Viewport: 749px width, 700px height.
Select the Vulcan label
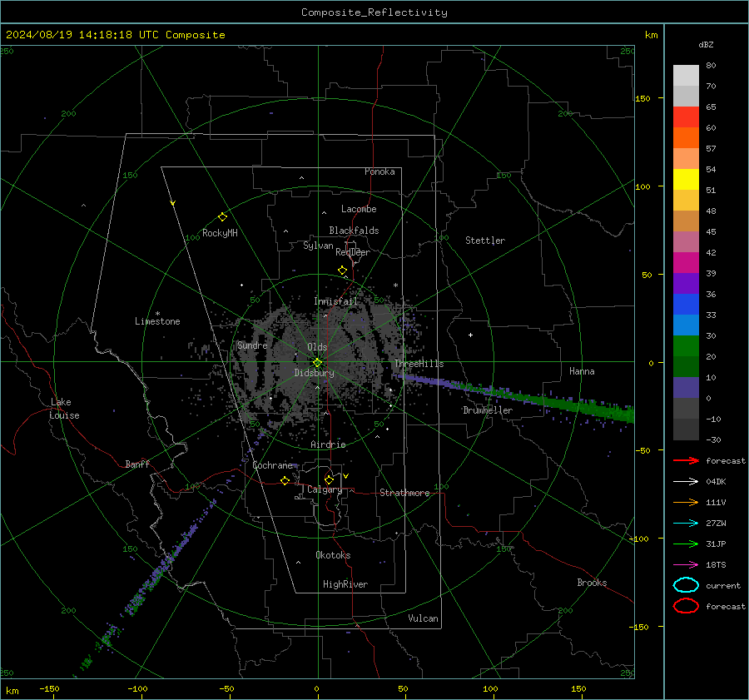click(423, 618)
